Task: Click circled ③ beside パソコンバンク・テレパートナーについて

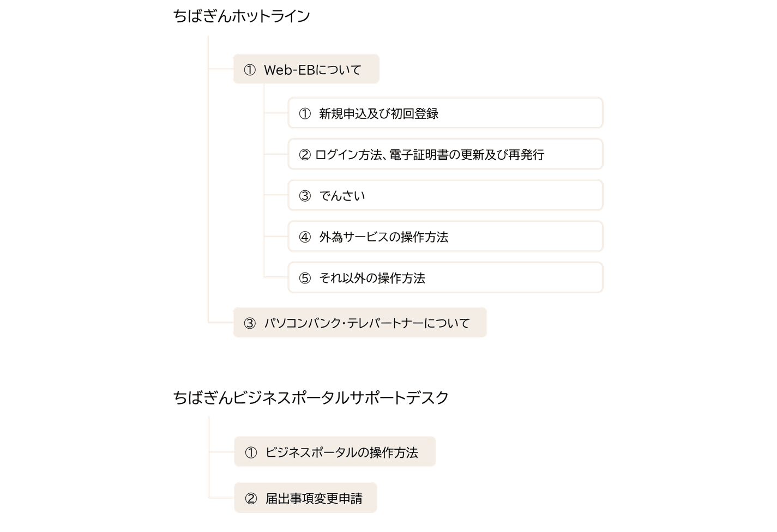Action: coord(250,323)
